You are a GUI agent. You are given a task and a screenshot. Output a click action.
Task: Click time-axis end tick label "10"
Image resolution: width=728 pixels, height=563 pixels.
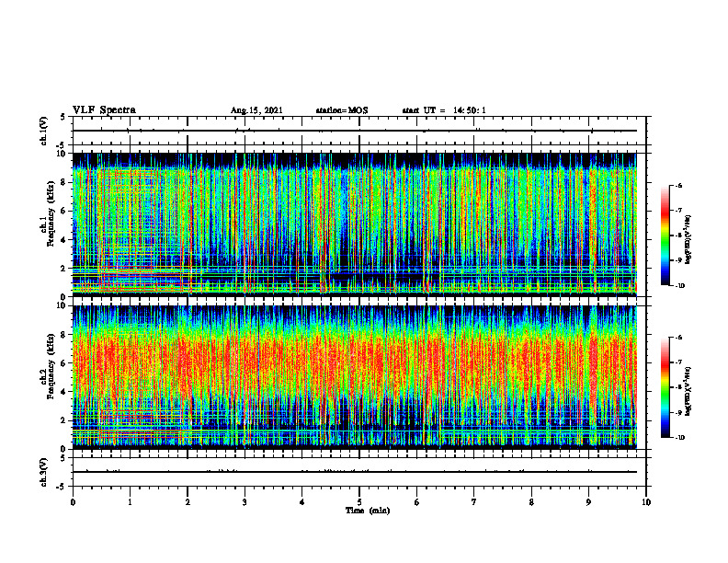click(646, 502)
